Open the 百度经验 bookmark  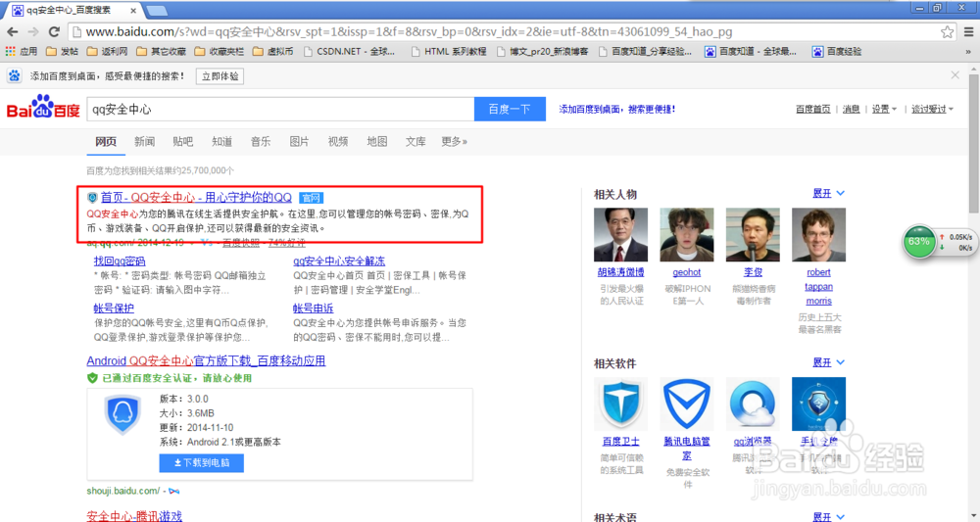837,51
